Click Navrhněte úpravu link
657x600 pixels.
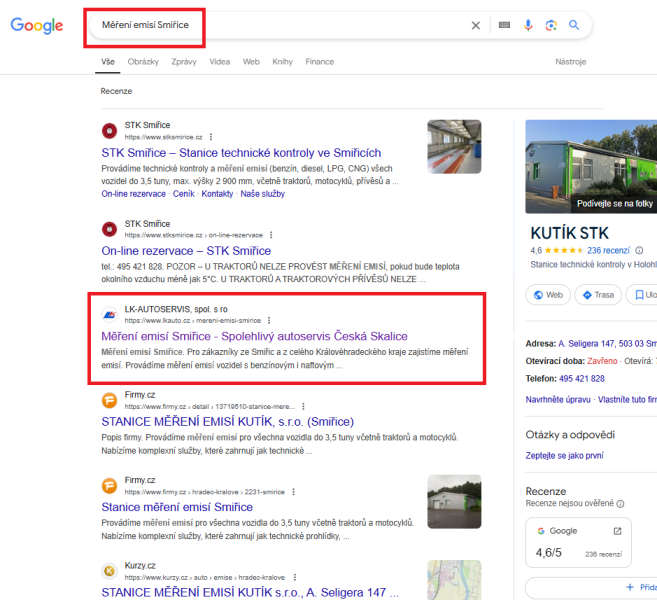558,399
